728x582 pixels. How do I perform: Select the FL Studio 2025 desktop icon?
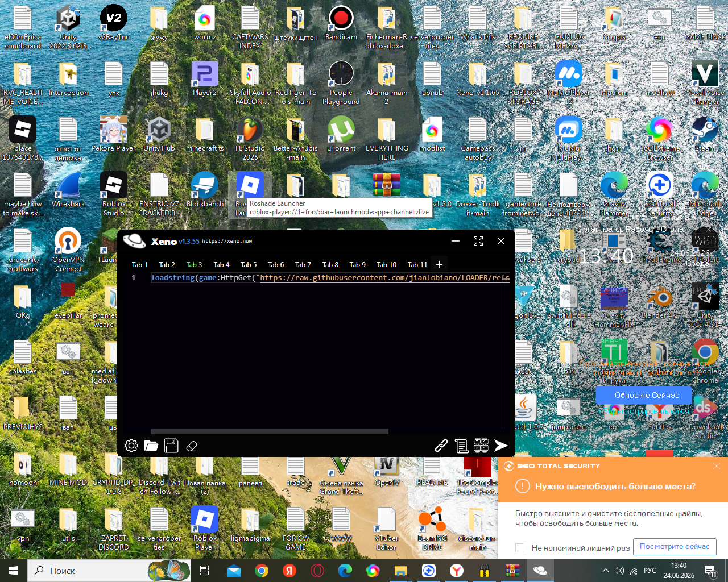click(x=250, y=139)
